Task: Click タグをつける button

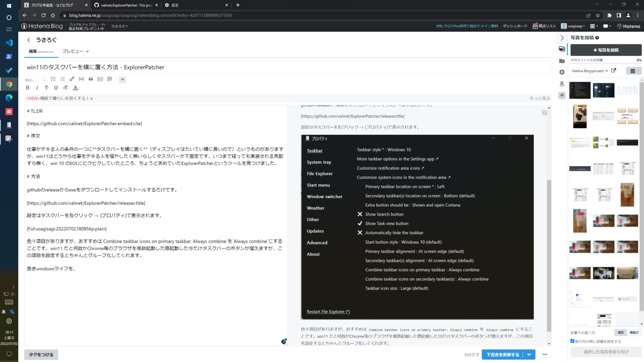Action: 41,354
